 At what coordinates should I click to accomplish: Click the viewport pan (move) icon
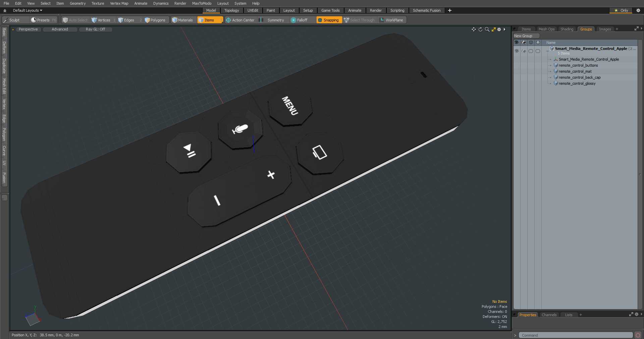point(474,29)
